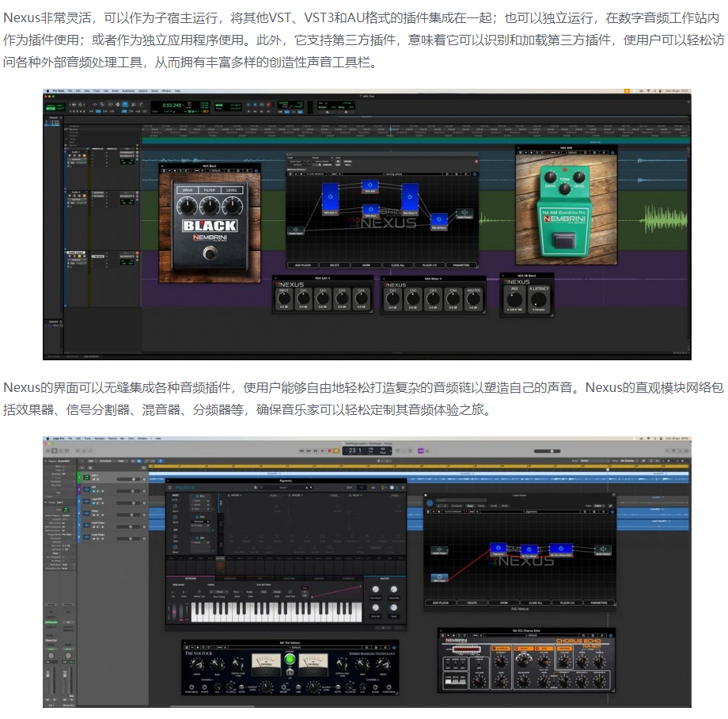Select the NA 808 node in Pro Tools Nexus graph
Image resolution: width=728 pixels, height=719 pixels.
pyautogui.click(x=370, y=185)
